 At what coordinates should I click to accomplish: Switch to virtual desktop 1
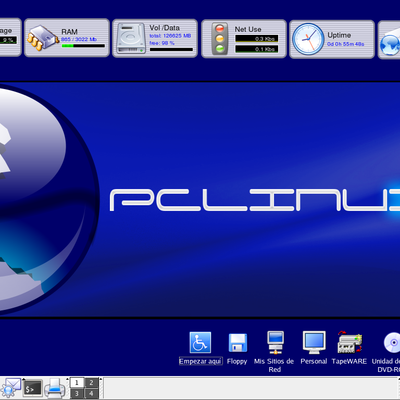click(77, 383)
